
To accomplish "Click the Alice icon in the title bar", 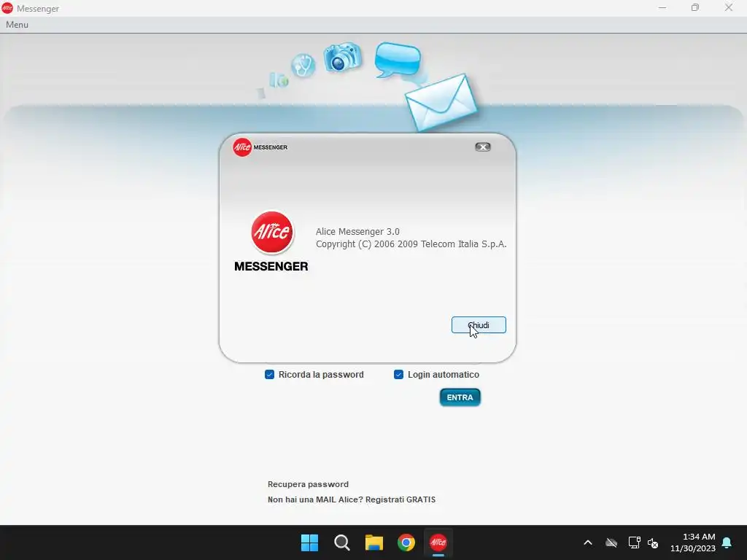I will 7,8.
